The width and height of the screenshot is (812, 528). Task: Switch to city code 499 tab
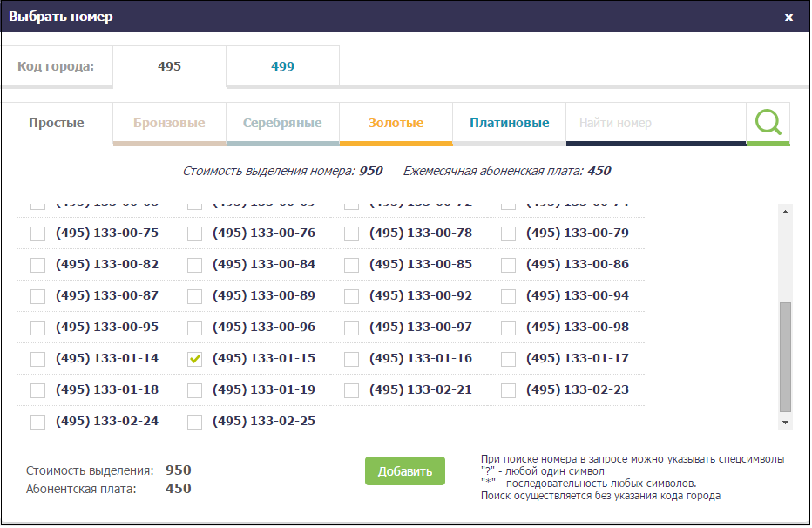pyautogui.click(x=282, y=66)
